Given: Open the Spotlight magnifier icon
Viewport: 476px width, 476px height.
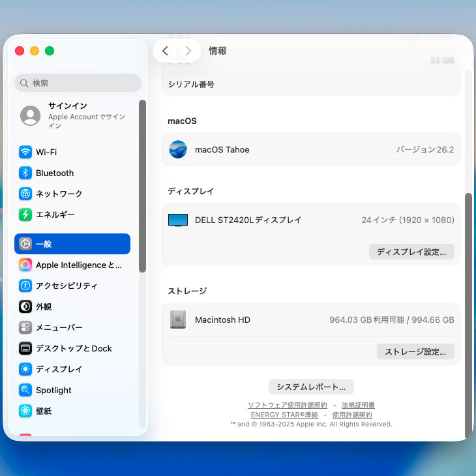Looking at the screenshot, I should tap(25, 390).
